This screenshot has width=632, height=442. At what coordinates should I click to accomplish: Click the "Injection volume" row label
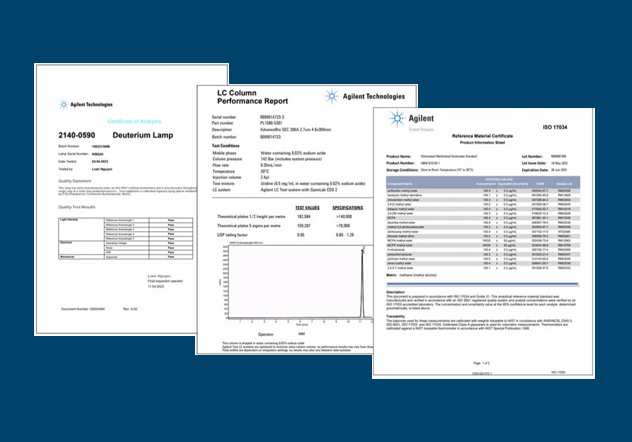coord(227,177)
